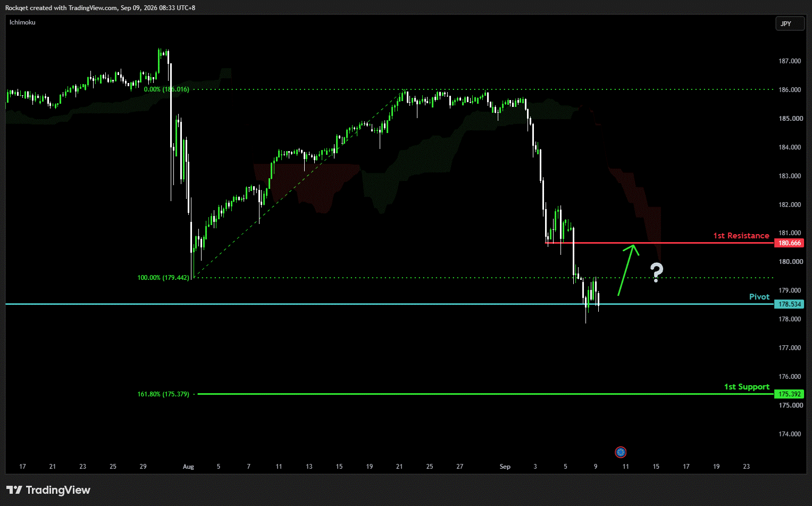Screen dimensions: 812x506
Task: Select the Pivot line label
Action: (x=759, y=297)
